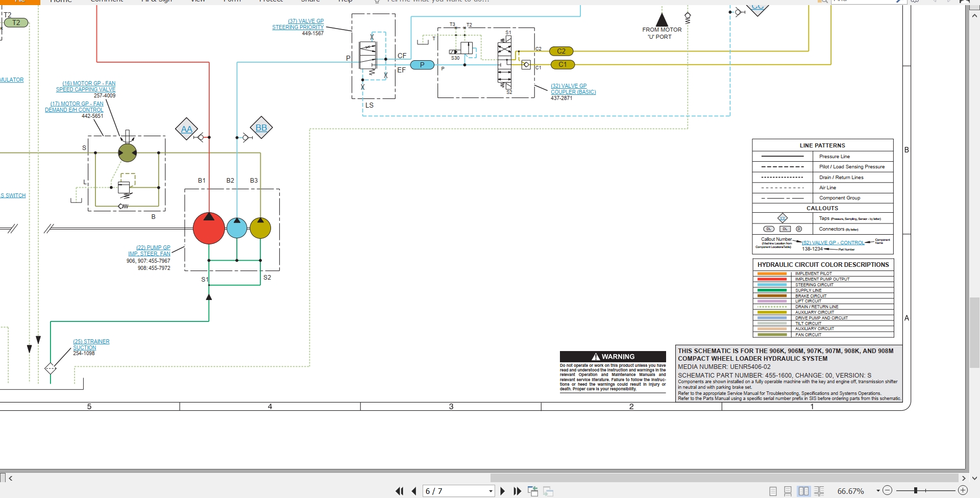This screenshot has width=980, height=498.
Task: Click the olive fan motor symbol
Action: click(127, 153)
